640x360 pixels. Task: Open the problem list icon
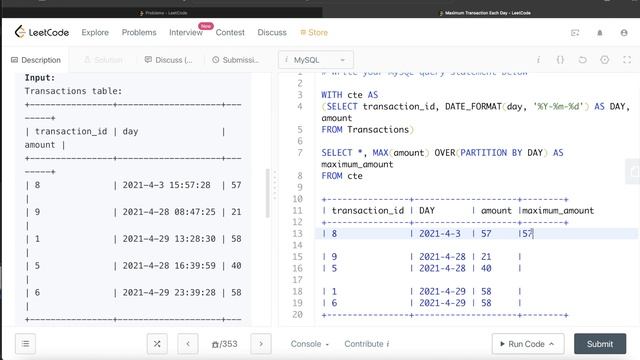click(25, 344)
